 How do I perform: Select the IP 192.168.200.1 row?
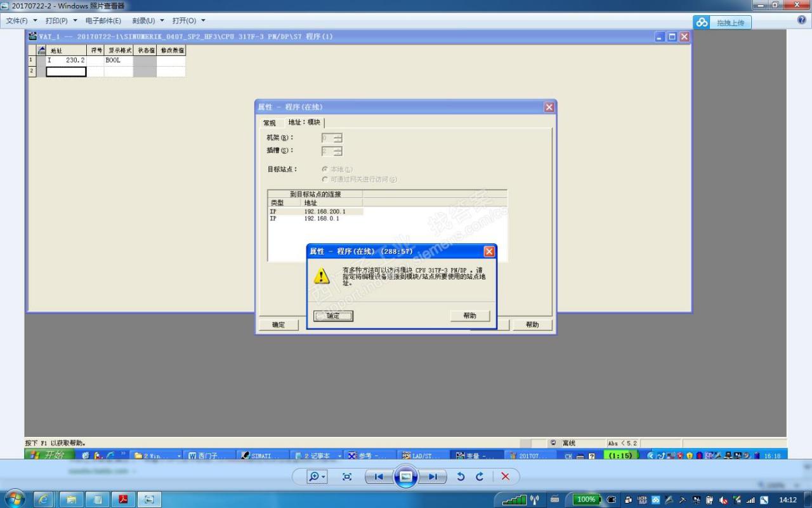[x=316, y=211]
